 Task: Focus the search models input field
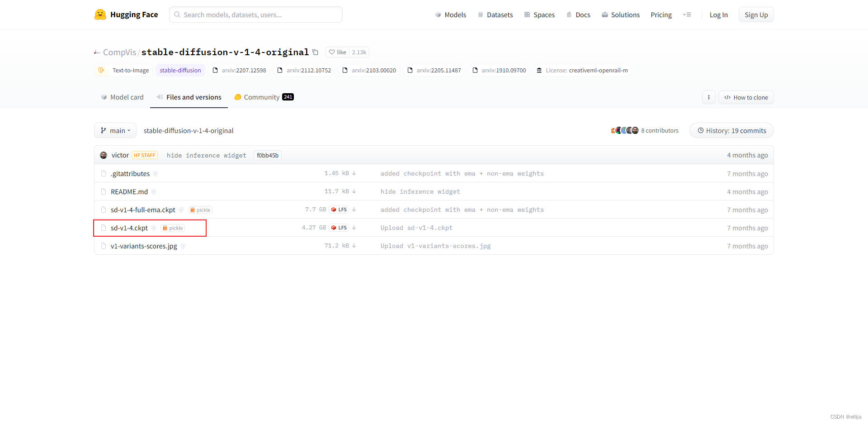pyautogui.click(x=256, y=14)
